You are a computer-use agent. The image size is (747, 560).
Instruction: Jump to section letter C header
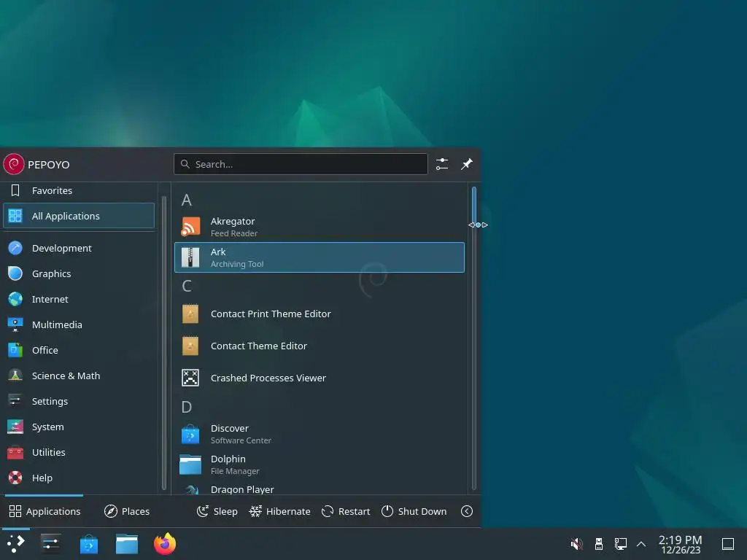coord(187,286)
